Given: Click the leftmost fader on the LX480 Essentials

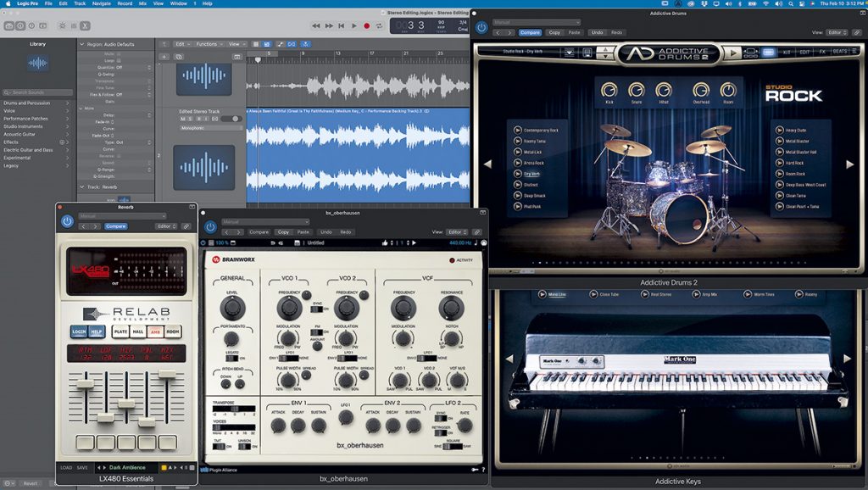Looking at the screenshot, I should (85, 384).
